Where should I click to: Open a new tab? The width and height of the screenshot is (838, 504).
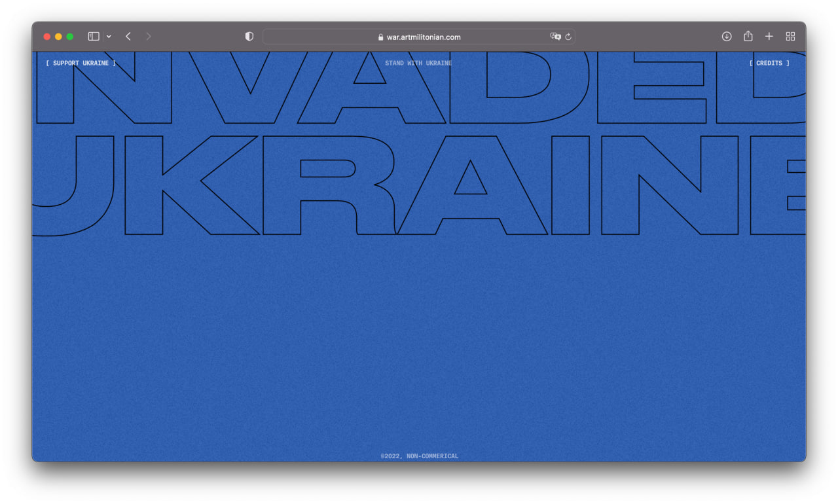769,37
